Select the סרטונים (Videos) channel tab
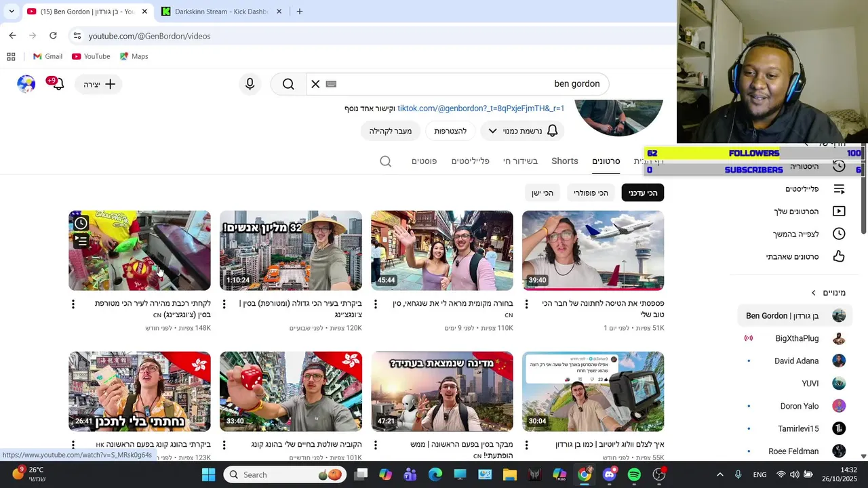This screenshot has height=488, width=868. [606, 161]
